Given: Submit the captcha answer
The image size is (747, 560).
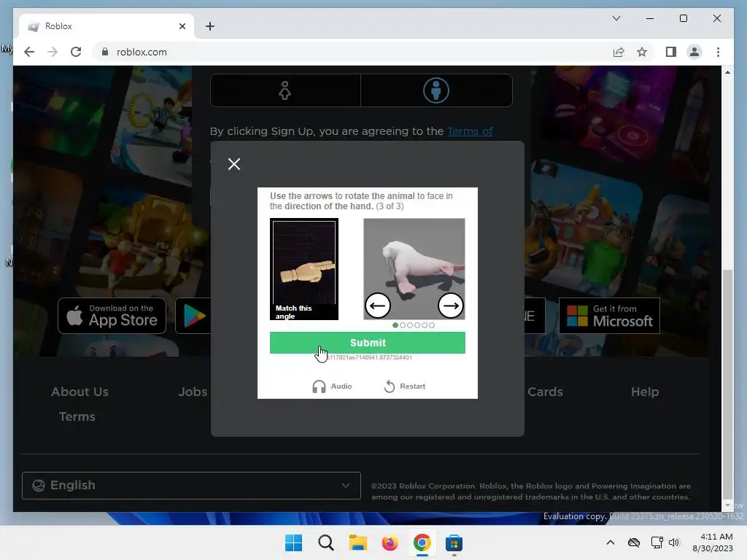Looking at the screenshot, I should [368, 343].
